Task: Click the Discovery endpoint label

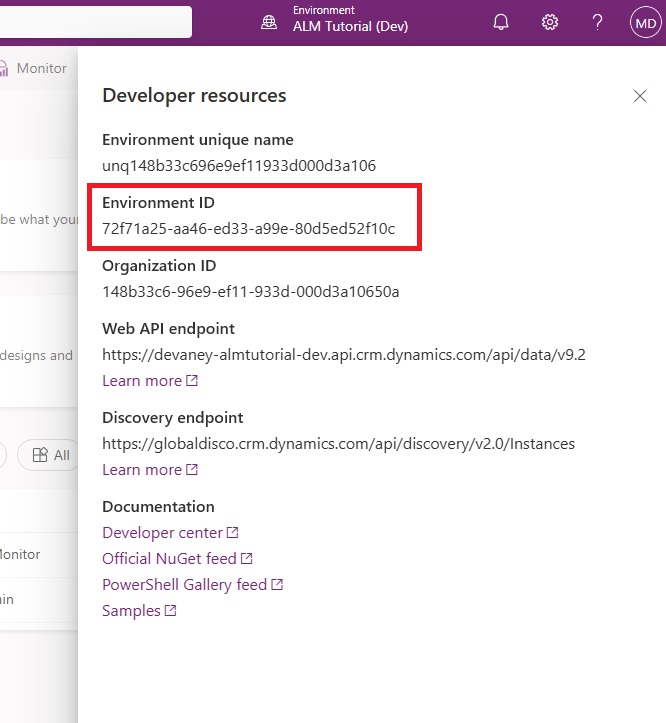Action: coord(172,418)
